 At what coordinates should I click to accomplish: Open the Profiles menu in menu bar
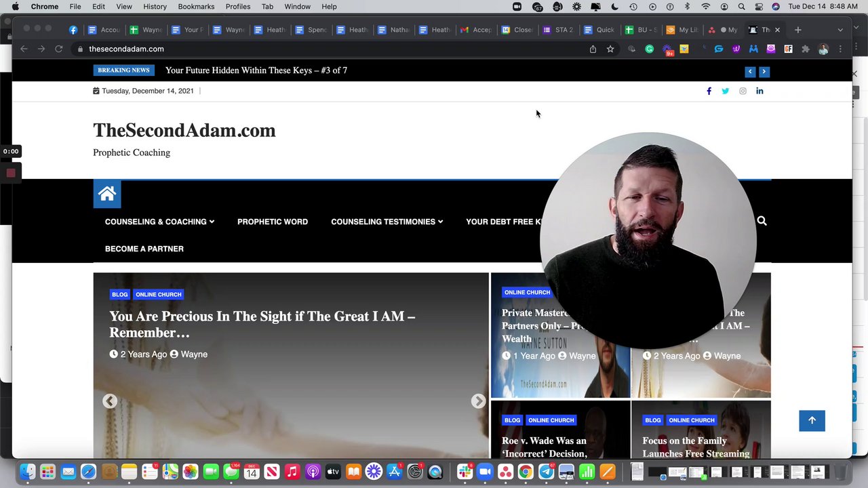click(x=238, y=7)
